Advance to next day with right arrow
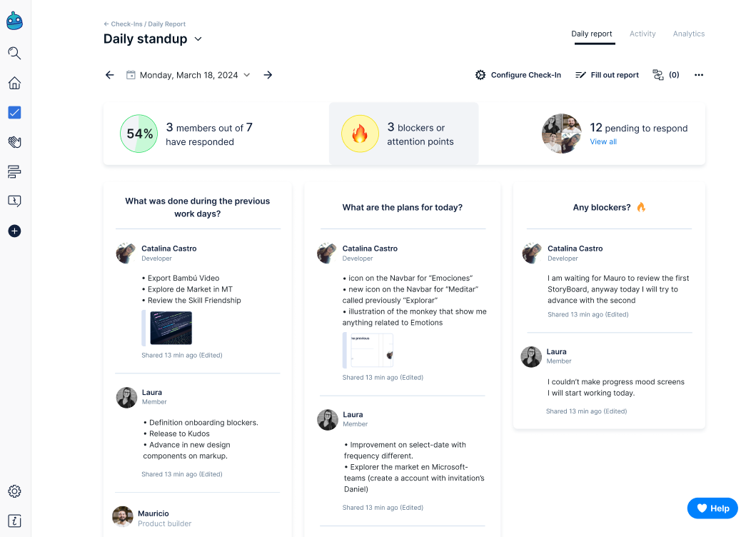The image size is (756, 537). (x=268, y=75)
